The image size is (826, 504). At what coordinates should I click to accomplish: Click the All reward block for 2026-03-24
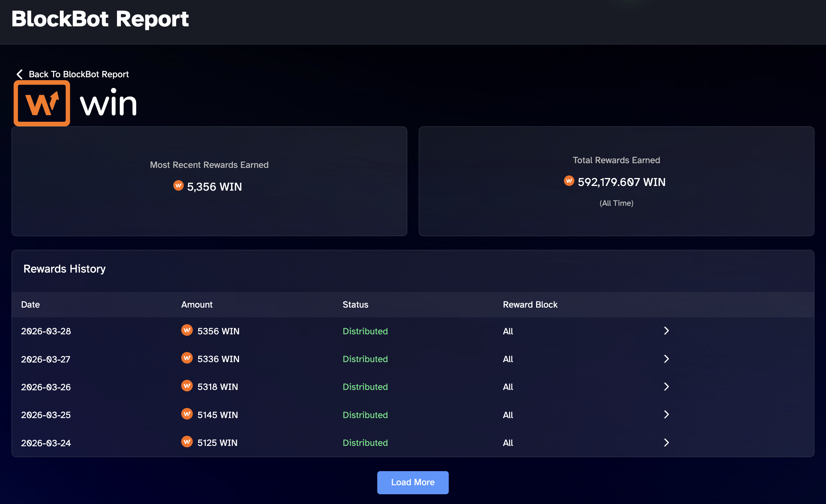tap(508, 443)
